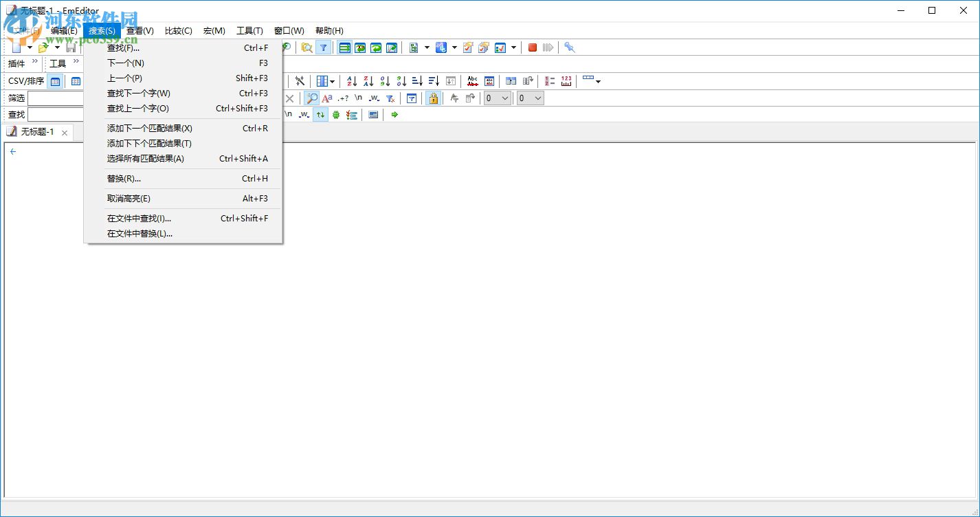980x517 pixels.
Task: Click the green globe icon in the find toolbar
Action: 336,115
